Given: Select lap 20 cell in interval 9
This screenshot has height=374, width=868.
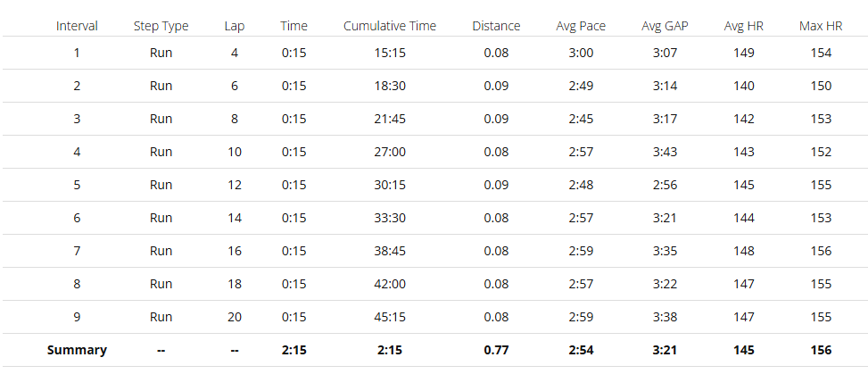Looking at the screenshot, I should coord(235,317).
